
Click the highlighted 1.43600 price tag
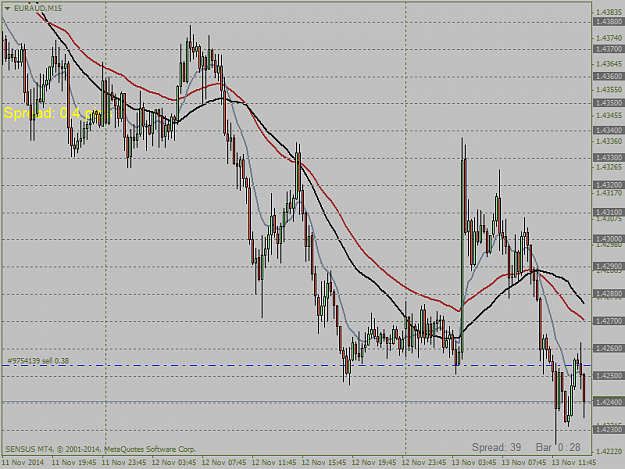[x=608, y=76]
